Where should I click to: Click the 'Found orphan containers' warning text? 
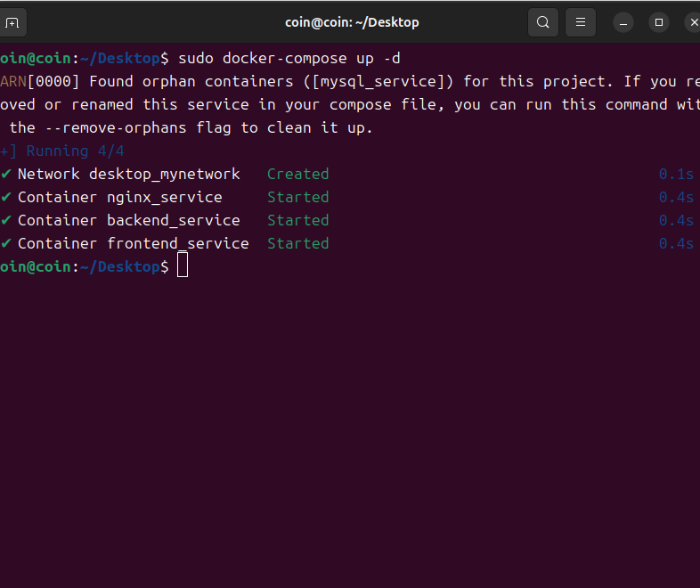click(191, 82)
